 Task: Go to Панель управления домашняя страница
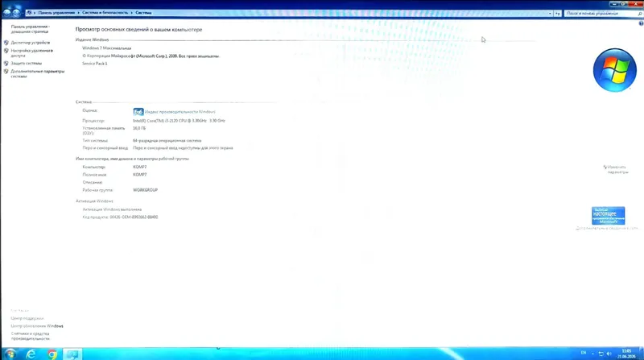(30, 29)
